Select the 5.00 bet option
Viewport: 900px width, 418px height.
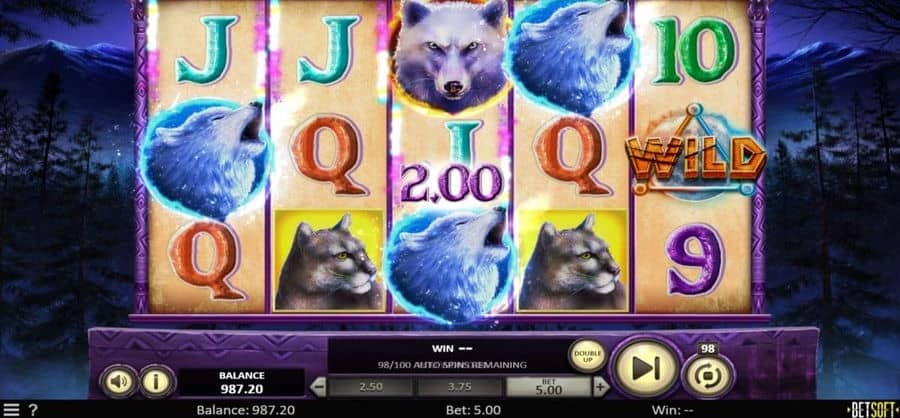coord(549,386)
